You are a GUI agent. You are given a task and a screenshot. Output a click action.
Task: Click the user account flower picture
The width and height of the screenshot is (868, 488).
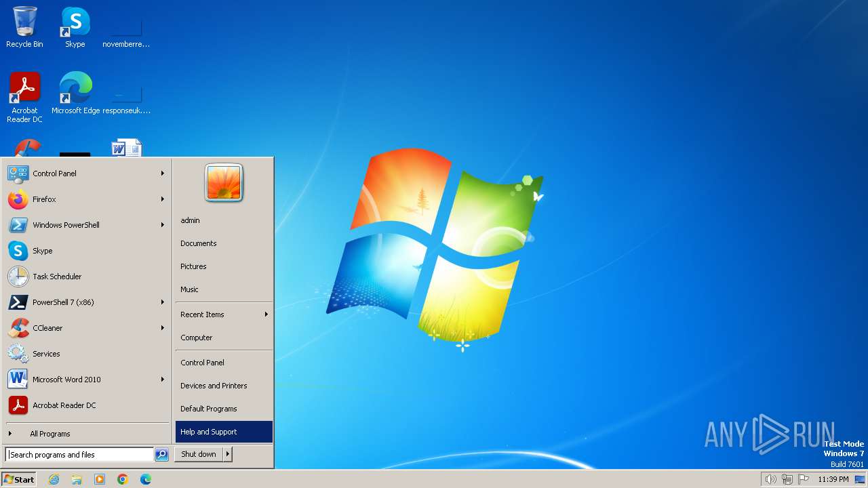[x=224, y=183]
